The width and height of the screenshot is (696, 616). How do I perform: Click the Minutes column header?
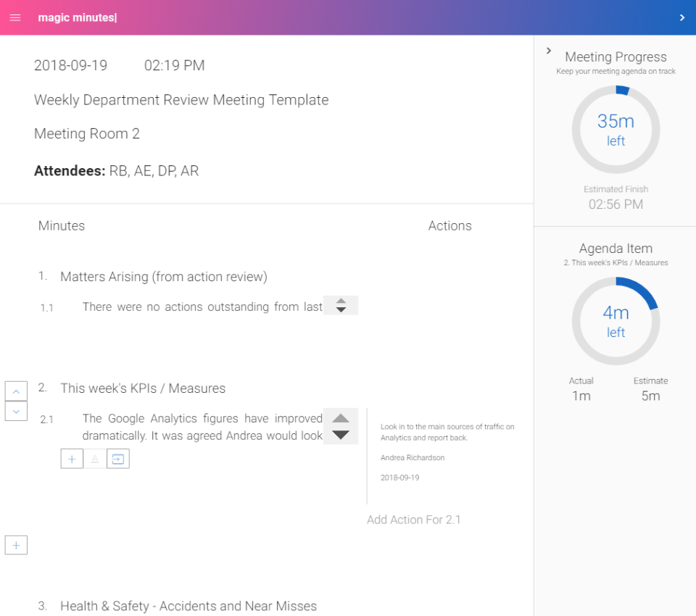point(61,226)
